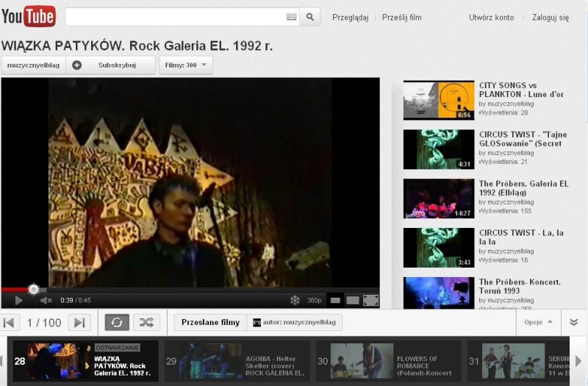Click the YouTube logo
Screen dimensions: 588x386
[29, 16]
